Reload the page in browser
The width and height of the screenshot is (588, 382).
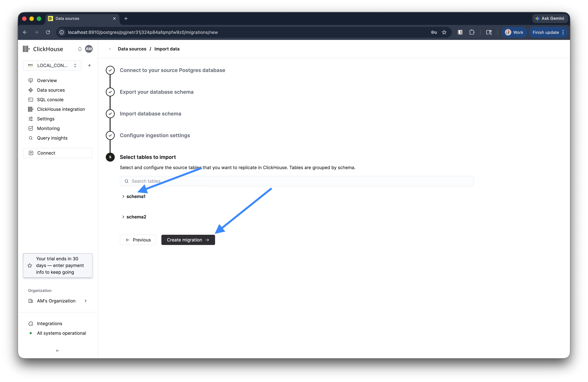48,32
